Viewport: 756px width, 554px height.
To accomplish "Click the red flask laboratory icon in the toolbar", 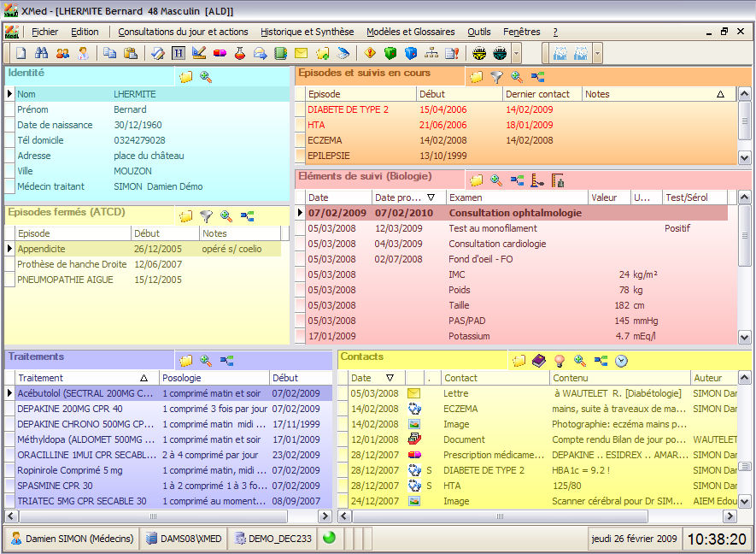I will (240, 53).
